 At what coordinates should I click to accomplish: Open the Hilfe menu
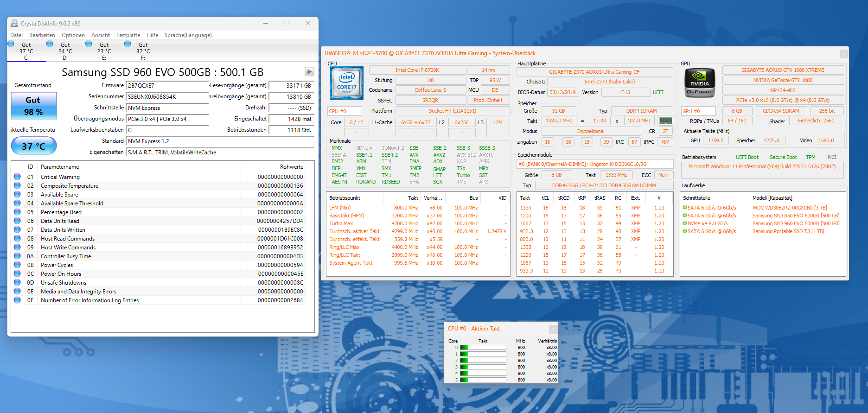tap(152, 35)
